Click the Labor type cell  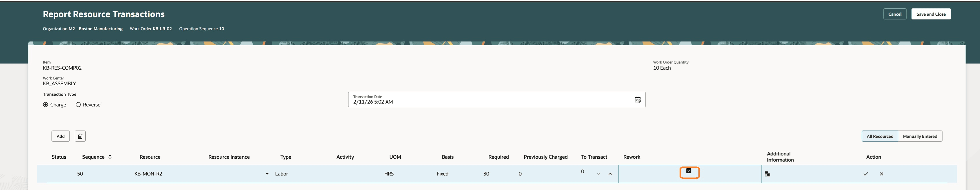pos(282,174)
